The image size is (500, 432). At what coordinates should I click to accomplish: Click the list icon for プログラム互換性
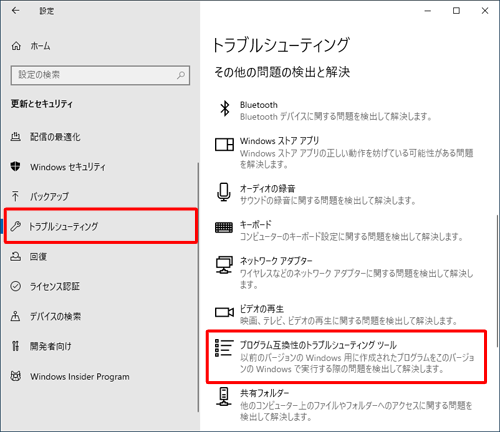(223, 348)
